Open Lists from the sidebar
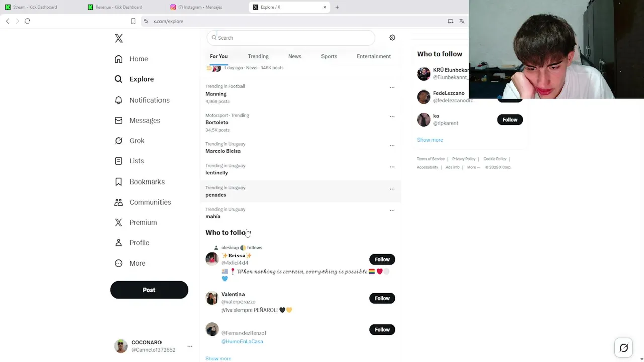The height and width of the screenshot is (362, 644). pyautogui.click(x=129, y=161)
